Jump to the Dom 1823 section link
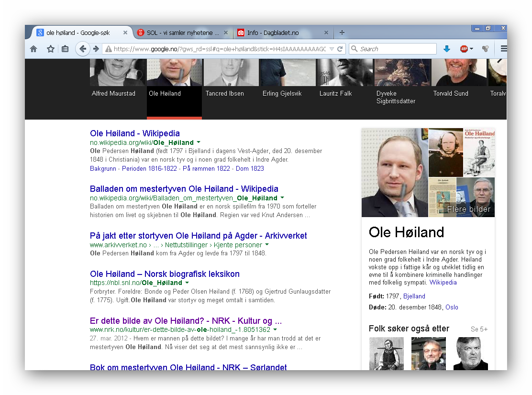Screen dimensions: 532x395 coord(250,168)
